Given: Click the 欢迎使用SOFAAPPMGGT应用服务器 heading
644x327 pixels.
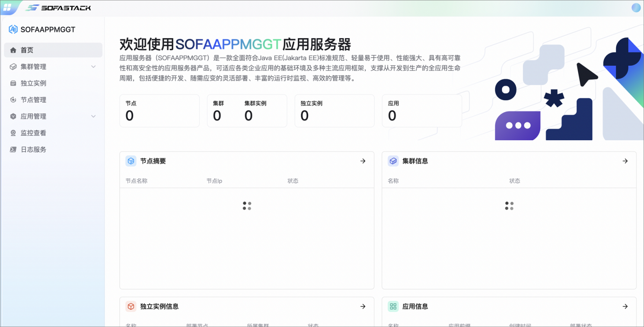Looking at the screenshot, I should (235, 44).
